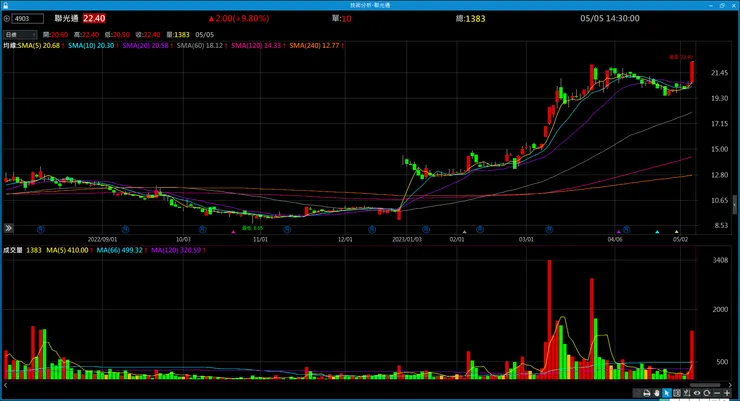Maximize the technical analysis window
Viewport: 740px width, 401px height.
click(x=722, y=5)
